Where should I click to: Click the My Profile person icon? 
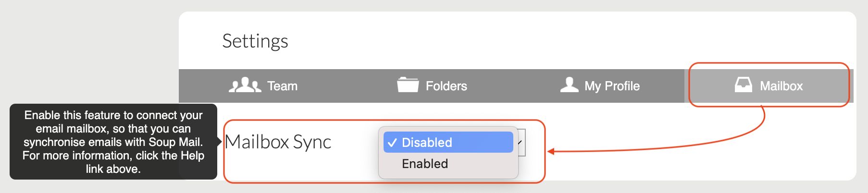point(569,85)
